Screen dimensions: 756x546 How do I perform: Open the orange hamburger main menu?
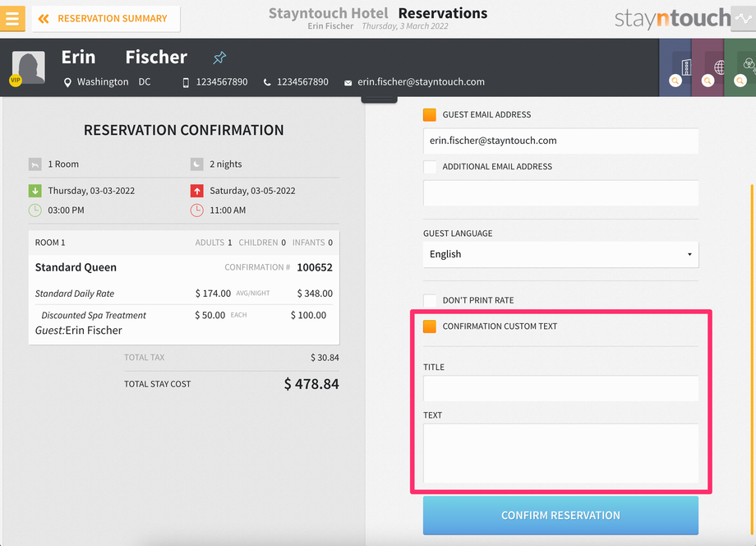[12, 18]
